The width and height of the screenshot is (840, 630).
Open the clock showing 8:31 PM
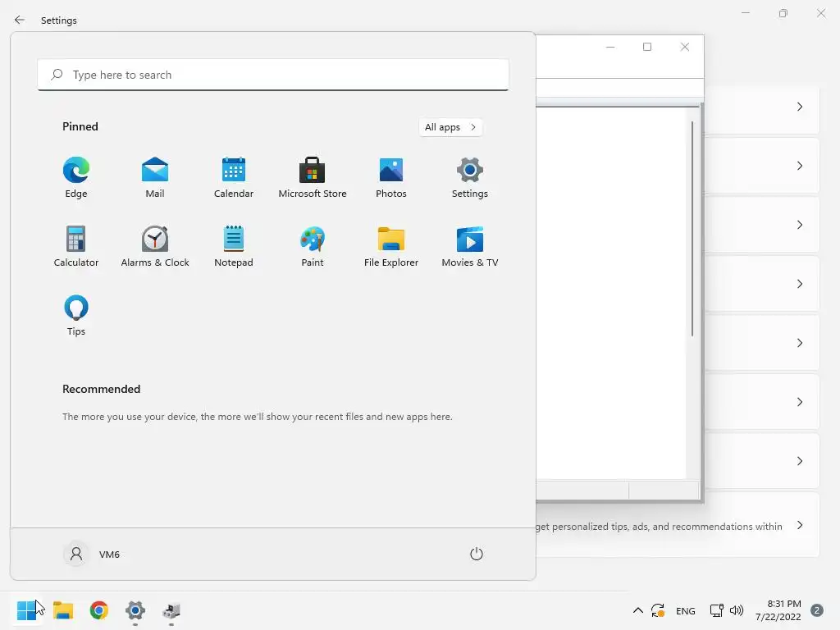pos(778,610)
